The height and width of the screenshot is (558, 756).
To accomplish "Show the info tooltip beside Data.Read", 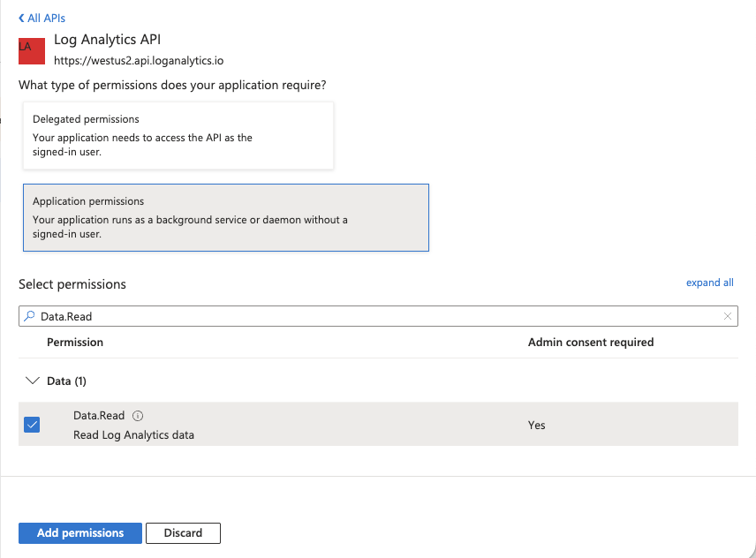I will pos(138,416).
